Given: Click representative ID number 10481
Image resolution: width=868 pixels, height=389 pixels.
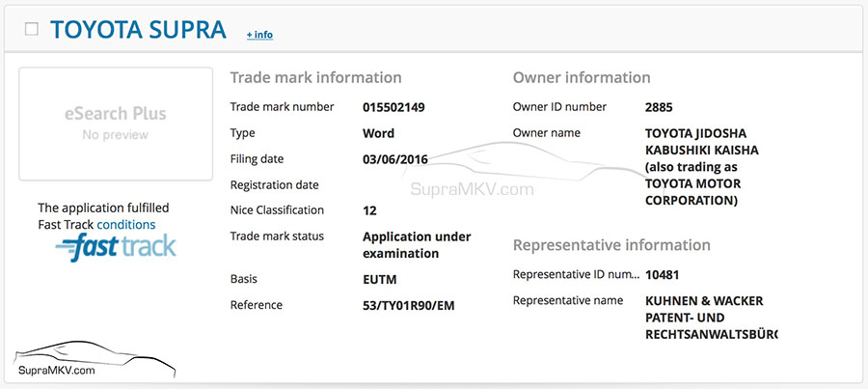Looking at the screenshot, I should 663,275.
